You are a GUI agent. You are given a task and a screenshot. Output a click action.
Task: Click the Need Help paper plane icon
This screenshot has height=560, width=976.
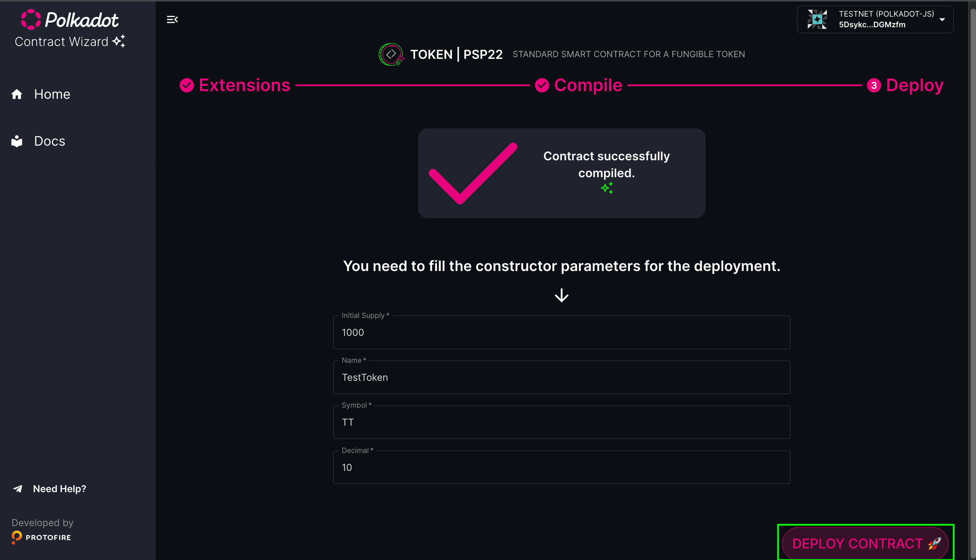17,489
